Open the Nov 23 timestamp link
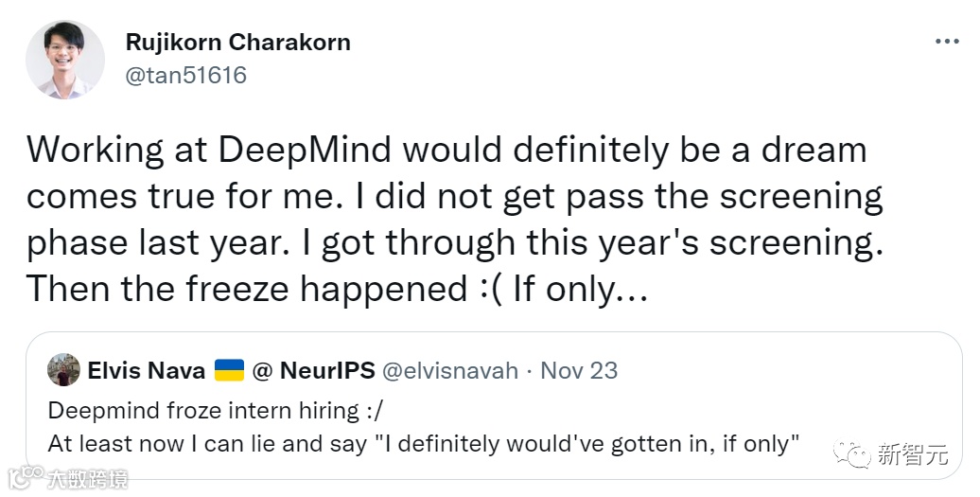980x497 pixels. point(579,370)
